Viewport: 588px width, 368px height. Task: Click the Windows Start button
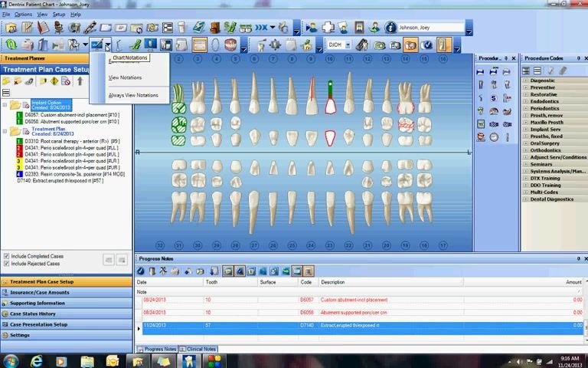[10, 361]
